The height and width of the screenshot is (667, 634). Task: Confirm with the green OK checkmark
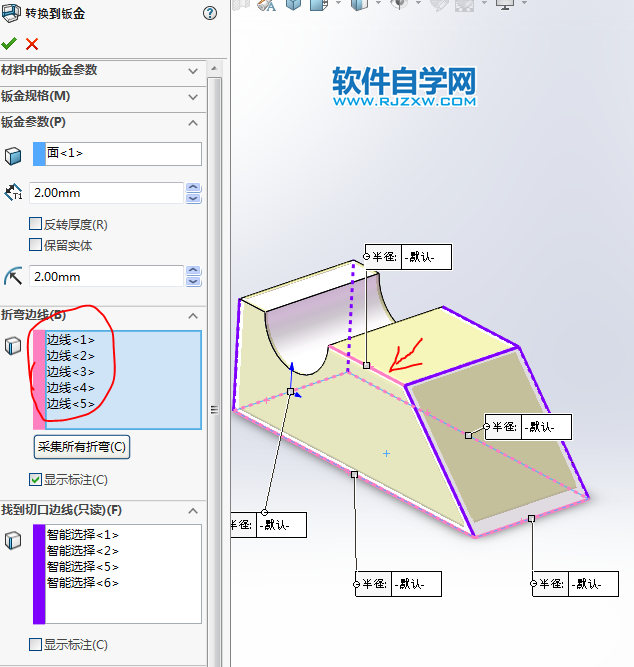pyautogui.click(x=9, y=43)
